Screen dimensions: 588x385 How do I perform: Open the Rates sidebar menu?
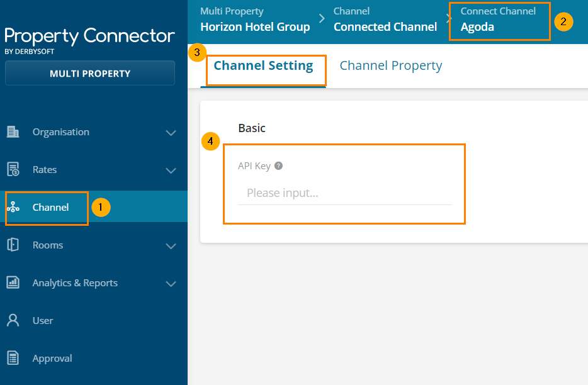click(x=94, y=169)
